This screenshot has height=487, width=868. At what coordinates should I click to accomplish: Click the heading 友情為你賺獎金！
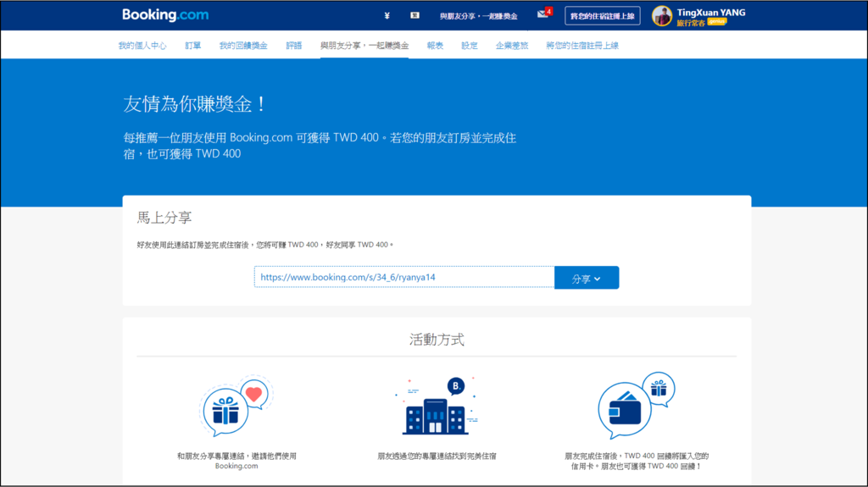click(x=195, y=104)
